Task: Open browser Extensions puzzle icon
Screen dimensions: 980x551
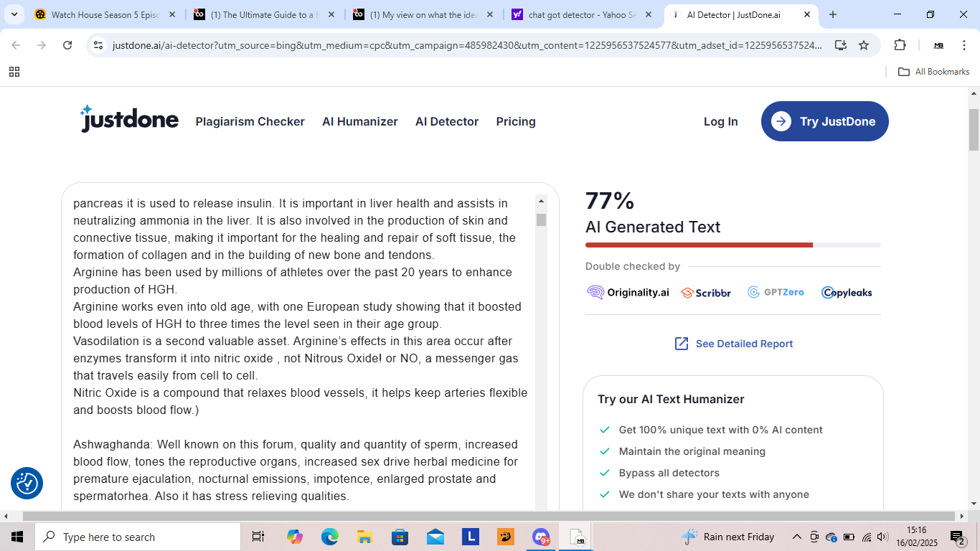Action: 900,45
